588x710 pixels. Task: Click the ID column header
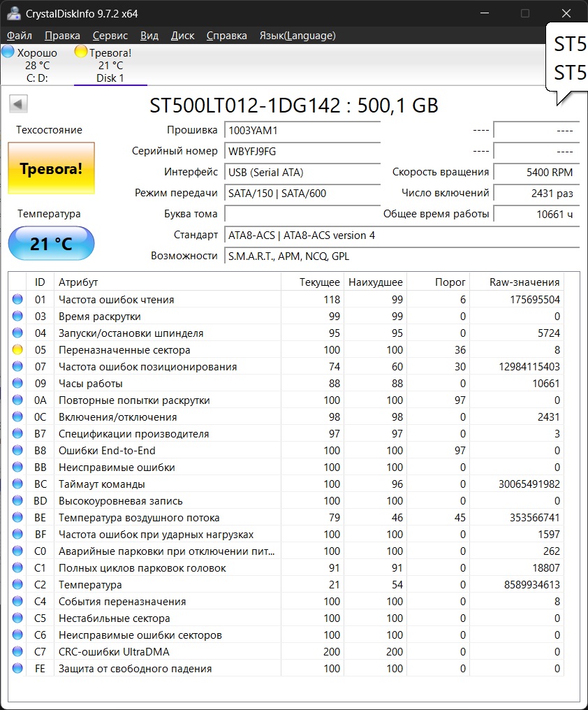[x=40, y=282]
